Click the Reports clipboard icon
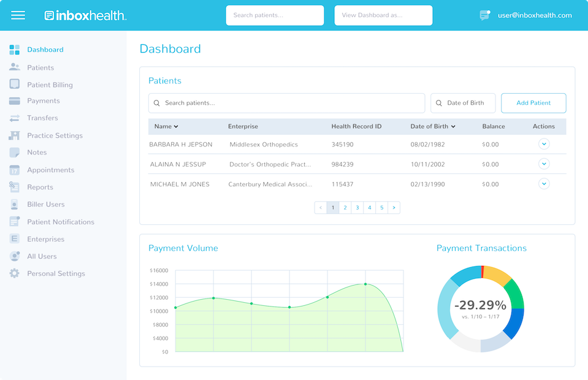Viewport: 588px width, 380px height. pyautogui.click(x=15, y=187)
